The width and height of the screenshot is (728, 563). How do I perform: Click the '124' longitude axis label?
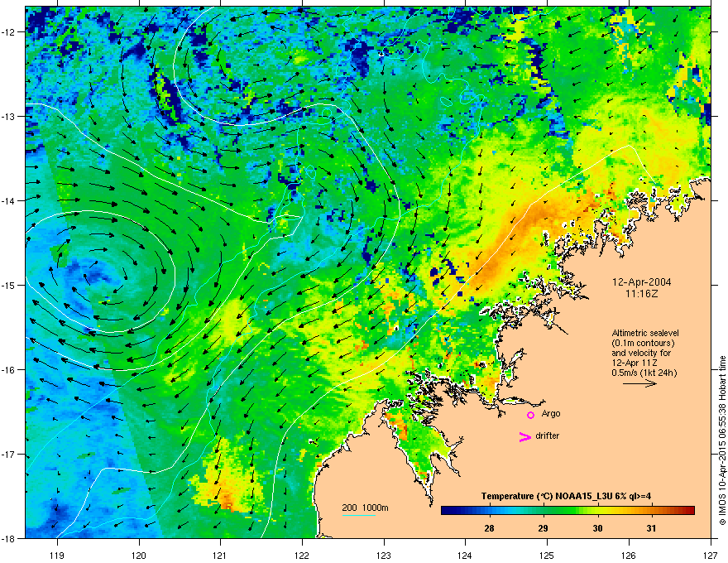tap(465, 555)
